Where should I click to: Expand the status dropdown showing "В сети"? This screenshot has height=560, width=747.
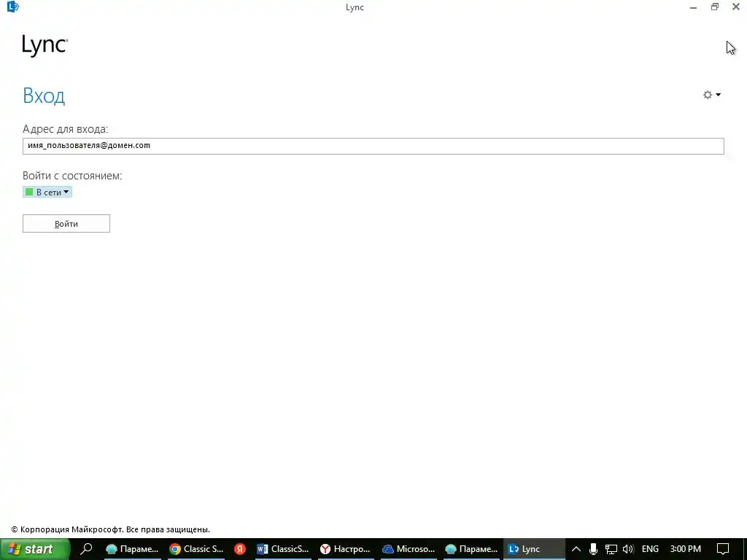[x=47, y=192]
